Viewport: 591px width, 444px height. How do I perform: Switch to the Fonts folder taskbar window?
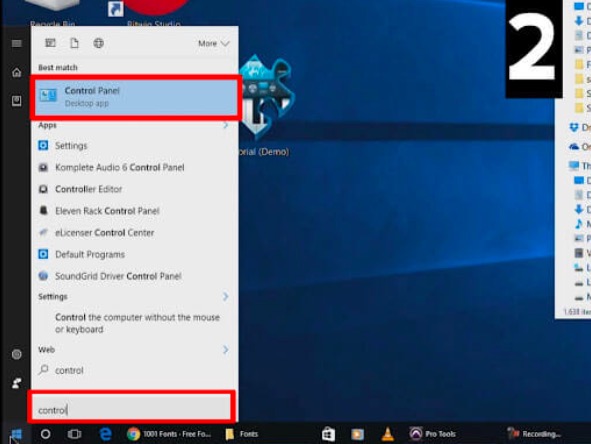[242, 434]
